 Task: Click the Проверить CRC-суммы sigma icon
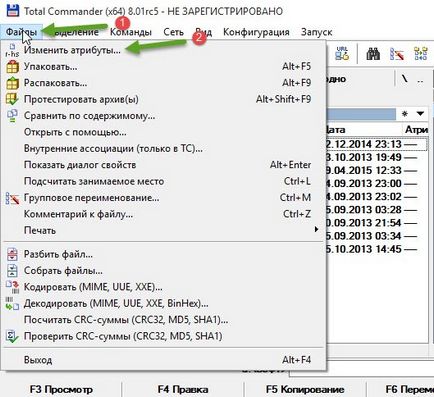click(x=12, y=336)
